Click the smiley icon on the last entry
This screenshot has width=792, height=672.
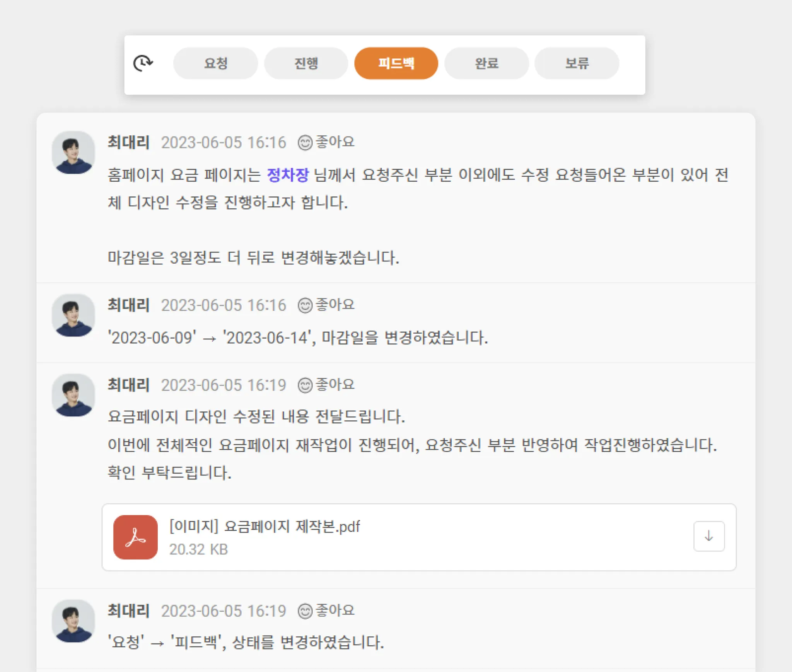point(305,611)
